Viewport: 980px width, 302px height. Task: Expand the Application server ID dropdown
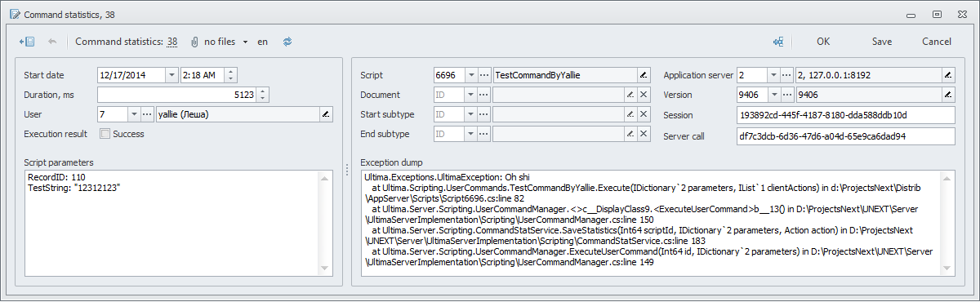(774, 75)
